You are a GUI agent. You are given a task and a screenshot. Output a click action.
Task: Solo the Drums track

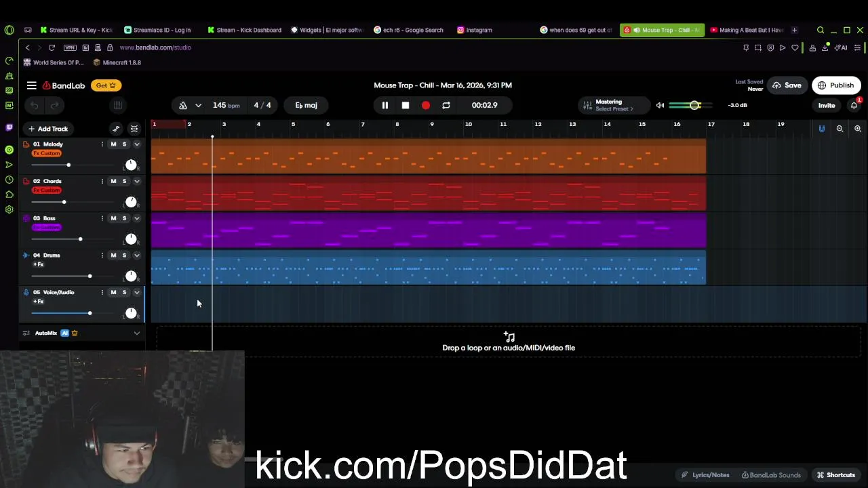coord(124,256)
